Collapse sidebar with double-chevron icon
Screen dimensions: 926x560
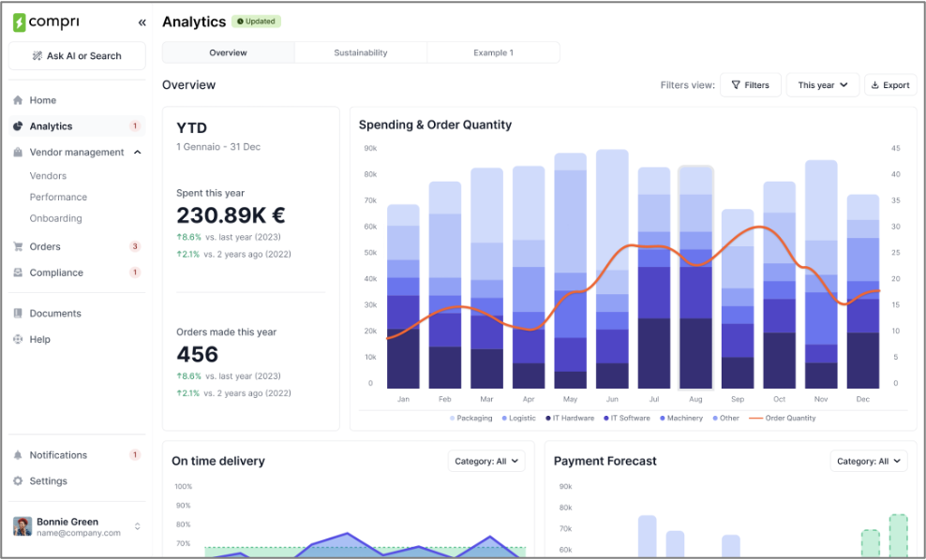tap(142, 22)
